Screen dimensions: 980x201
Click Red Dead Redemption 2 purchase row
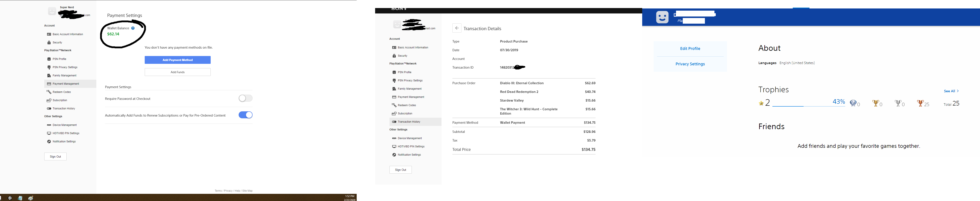pos(547,92)
